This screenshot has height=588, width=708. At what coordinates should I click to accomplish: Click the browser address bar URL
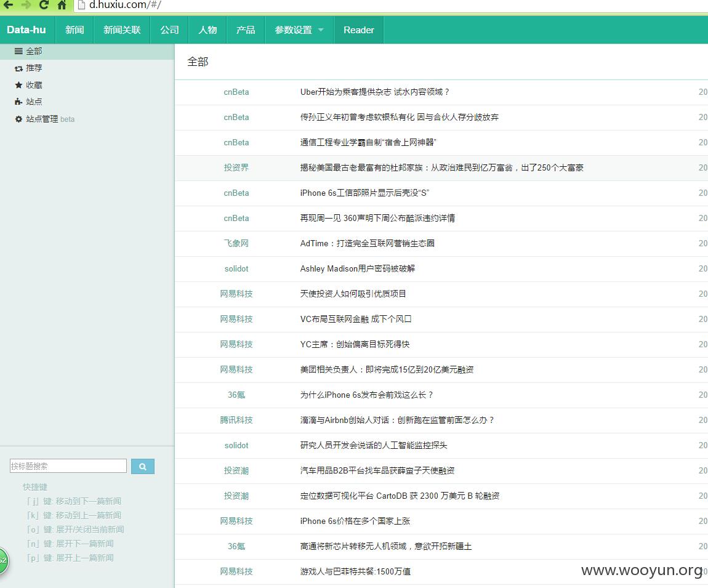125,5
